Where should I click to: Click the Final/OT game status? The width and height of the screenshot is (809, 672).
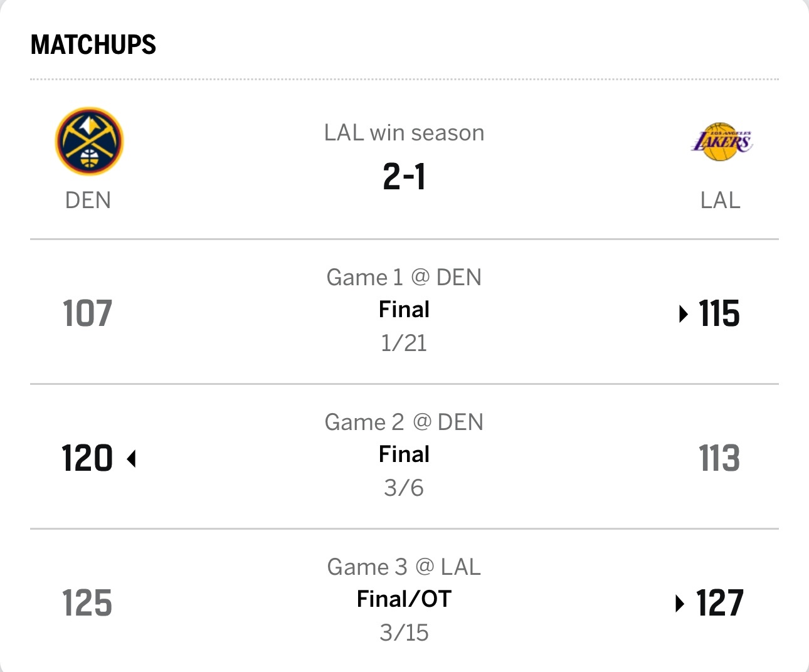point(404,599)
